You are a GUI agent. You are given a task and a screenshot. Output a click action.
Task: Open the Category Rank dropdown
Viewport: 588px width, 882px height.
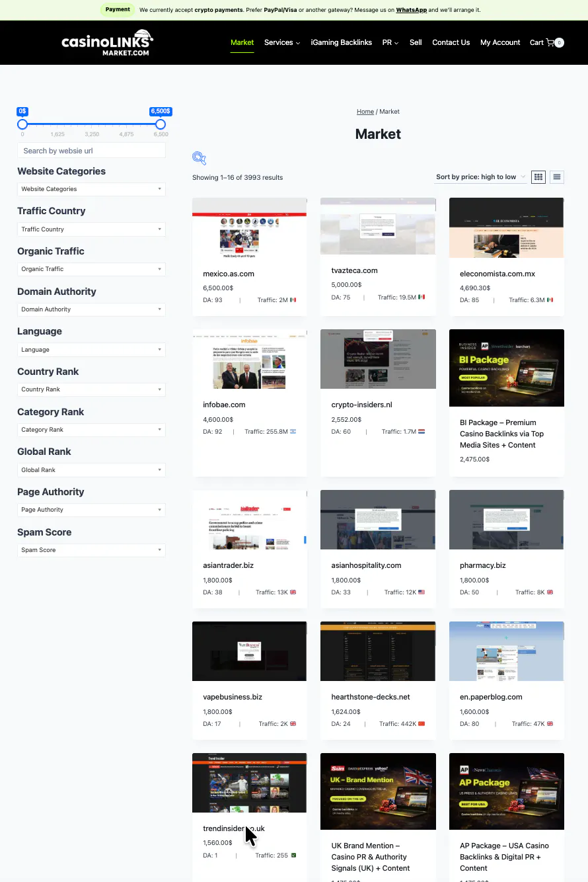click(91, 430)
